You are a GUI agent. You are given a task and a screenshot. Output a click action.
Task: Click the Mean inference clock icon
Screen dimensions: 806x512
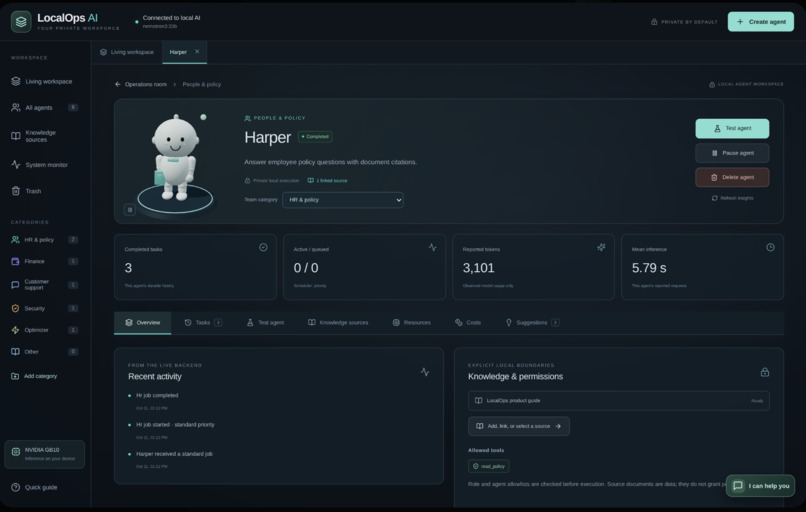(x=770, y=247)
